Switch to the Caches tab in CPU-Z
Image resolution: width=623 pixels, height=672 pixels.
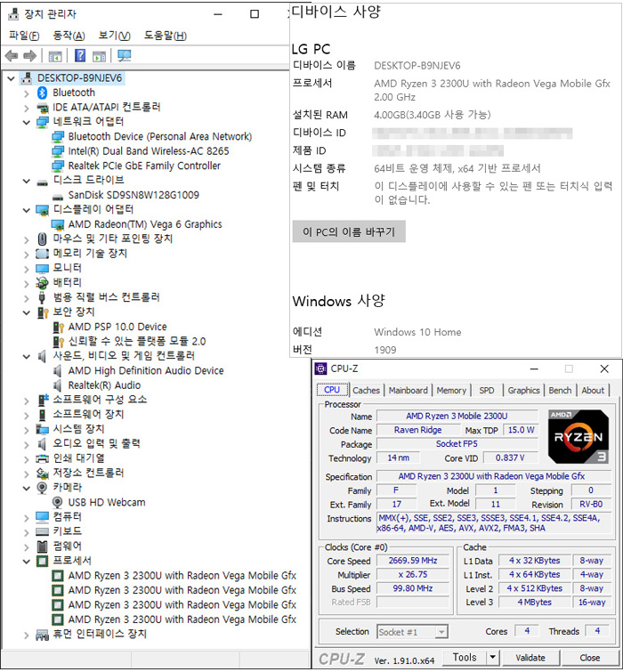pyautogui.click(x=367, y=391)
